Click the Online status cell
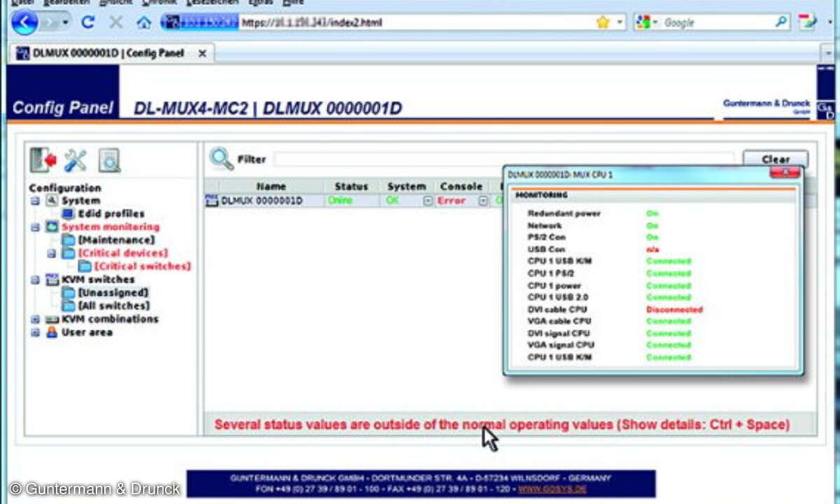Image resolution: width=840 pixels, height=504 pixels. 340,201
